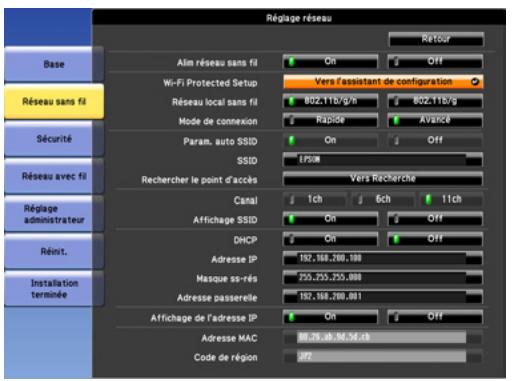Switch to Réseau avec fil tab
Viewport: 512px width, 381px height.
click(53, 176)
